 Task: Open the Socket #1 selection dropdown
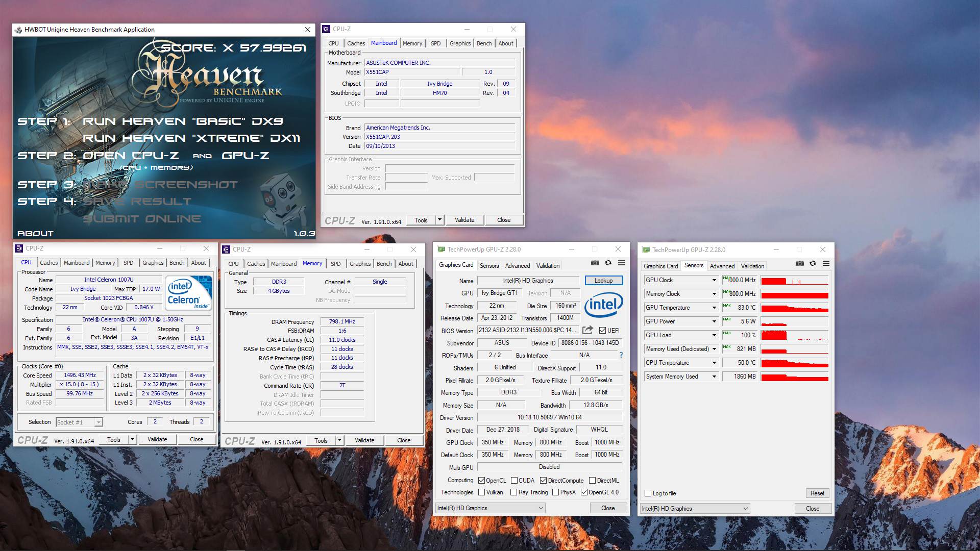coord(79,422)
